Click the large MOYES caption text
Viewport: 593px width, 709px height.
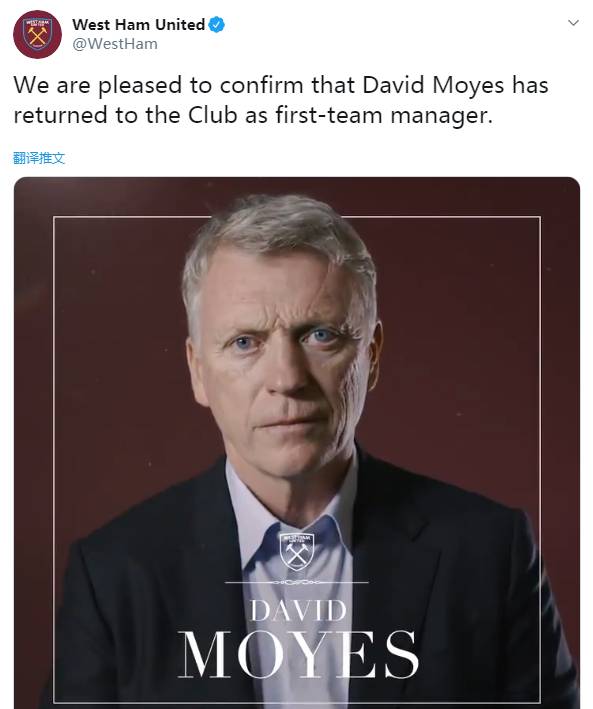click(x=299, y=655)
